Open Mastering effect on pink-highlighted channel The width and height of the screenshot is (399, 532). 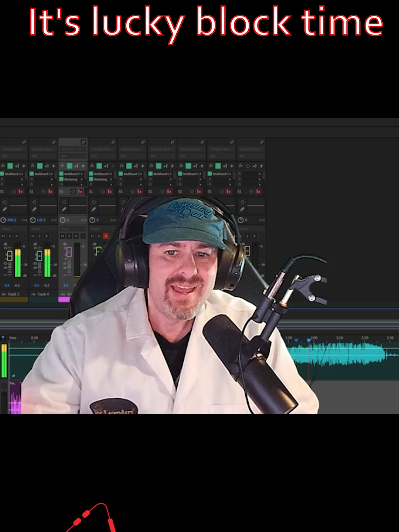point(71,179)
